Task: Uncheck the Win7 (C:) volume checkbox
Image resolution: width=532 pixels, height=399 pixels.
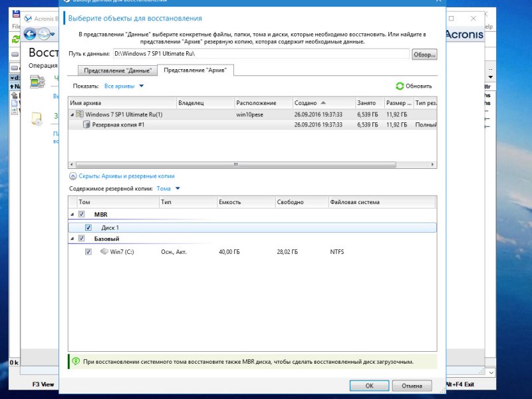Action: click(88, 252)
